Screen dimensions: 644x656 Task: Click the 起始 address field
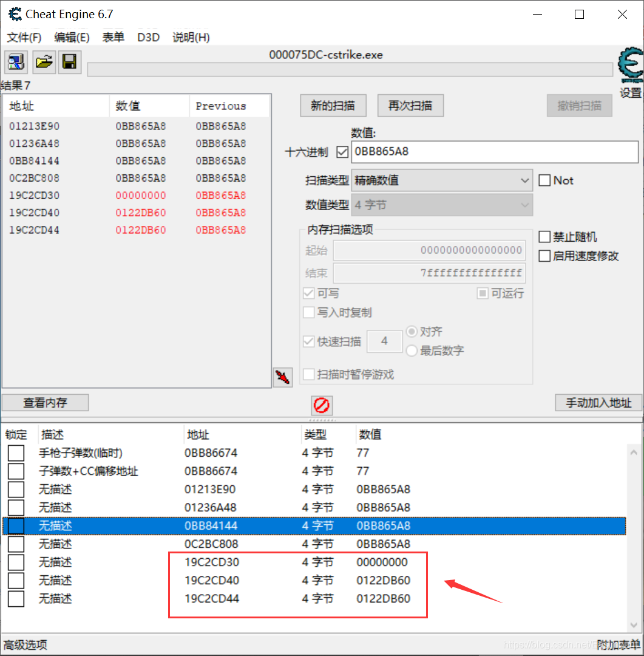429,250
